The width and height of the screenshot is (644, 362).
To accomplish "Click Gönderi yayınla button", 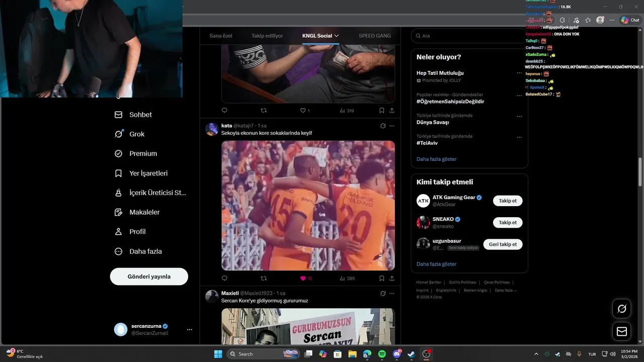I will (x=149, y=277).
